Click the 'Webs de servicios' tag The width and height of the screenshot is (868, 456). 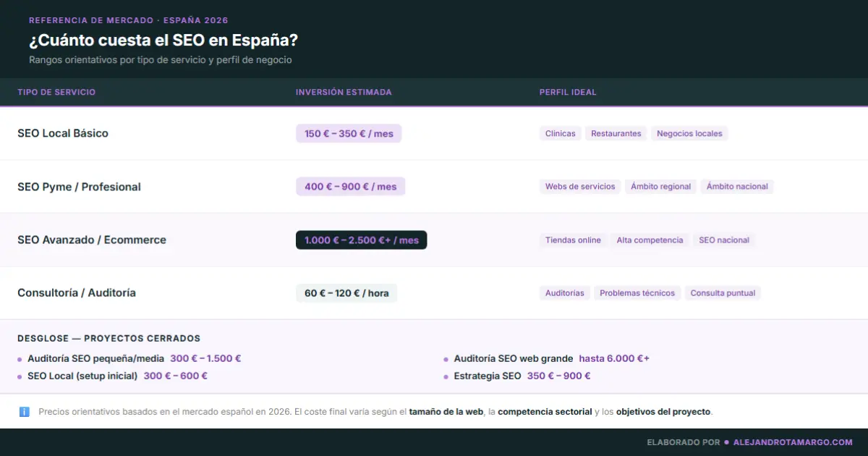tap(580, 187)
